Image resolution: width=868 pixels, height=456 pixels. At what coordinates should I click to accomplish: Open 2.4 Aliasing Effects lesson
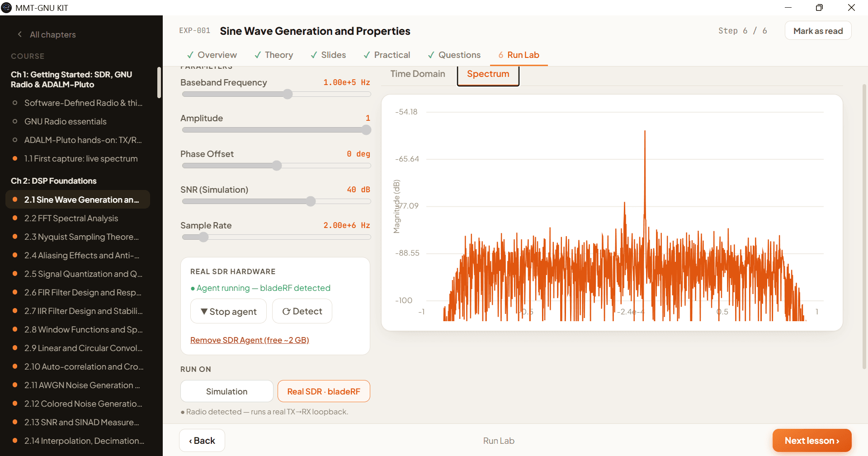point(78,255)
